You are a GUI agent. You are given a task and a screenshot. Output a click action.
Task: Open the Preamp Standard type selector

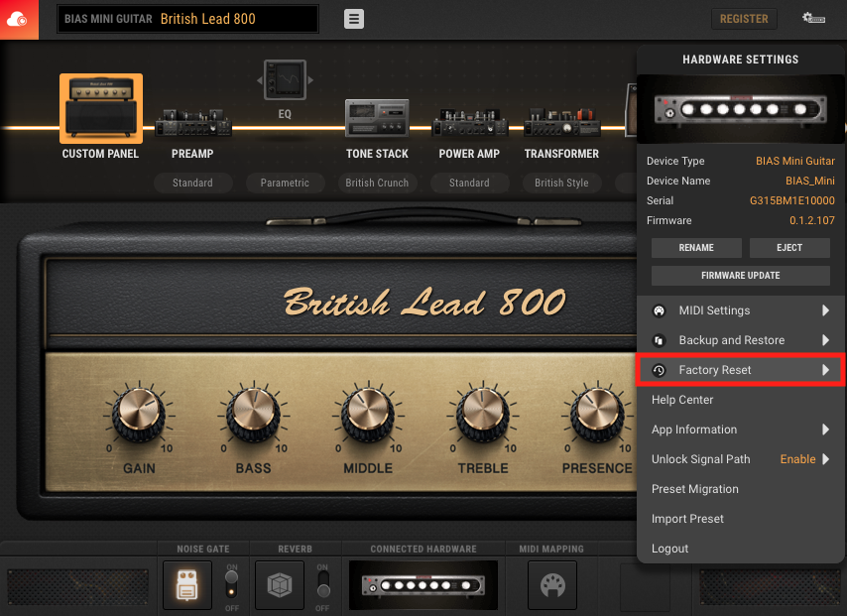pyautogui.click(x=192, y=183)
